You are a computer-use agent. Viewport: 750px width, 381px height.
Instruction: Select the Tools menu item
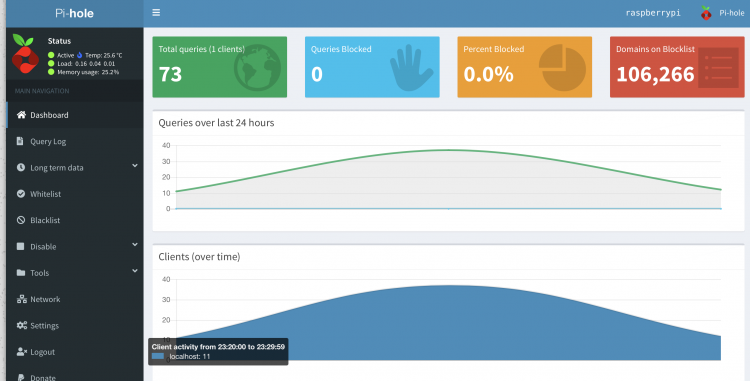(x=75, y=273)
